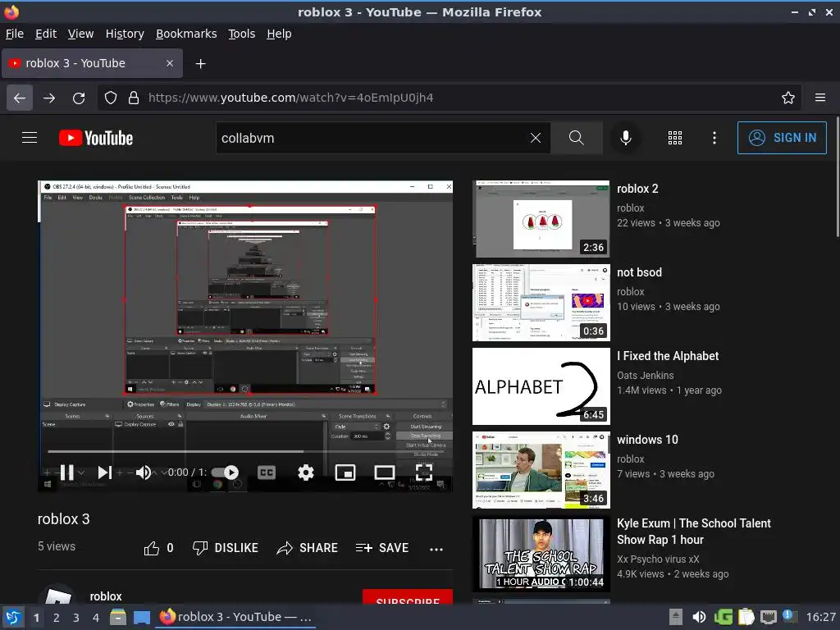The height and width of the screenshot is (630, 840).
Task: Like the video with the thumbs up
Action: (158, 548)
